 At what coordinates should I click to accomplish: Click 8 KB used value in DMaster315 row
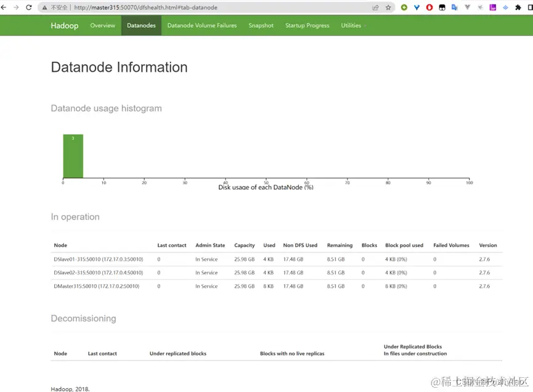268,286
